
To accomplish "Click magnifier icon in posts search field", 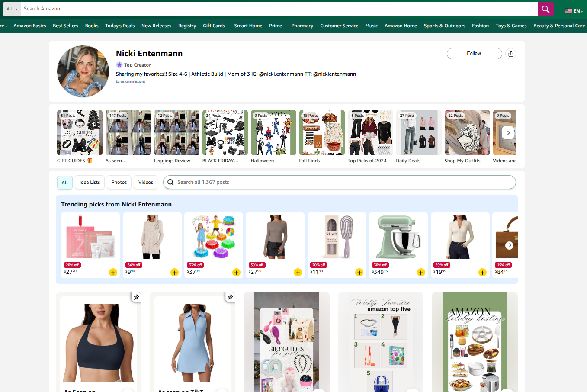I will [x=170, y=182].
